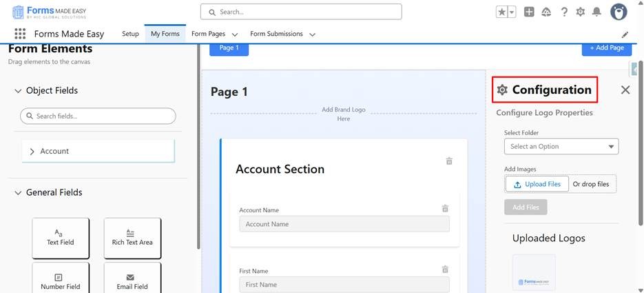Click the Upload Files button
The width and height of the screenshot is (644, 293).
pos(537,184)
